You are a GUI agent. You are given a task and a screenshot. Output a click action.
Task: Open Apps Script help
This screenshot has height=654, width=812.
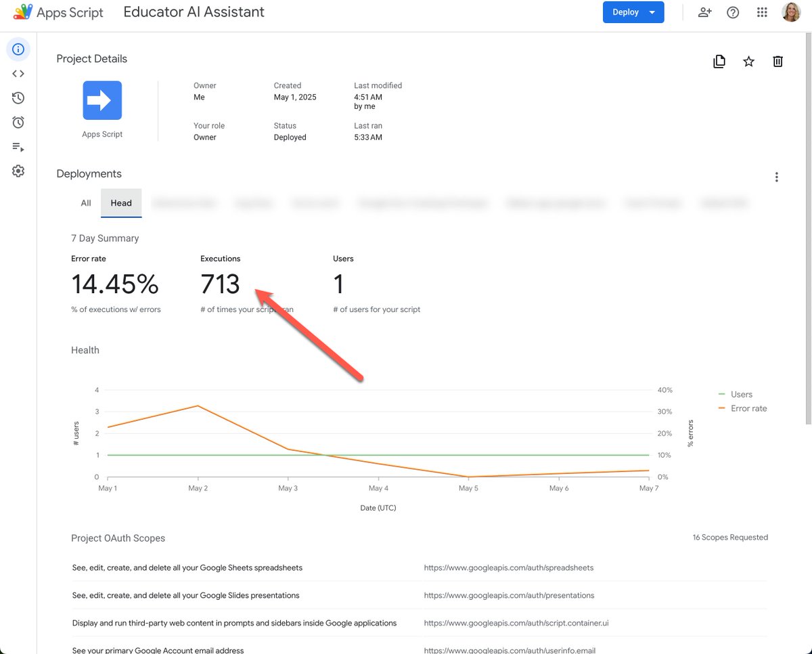click(x=733, y=12)
